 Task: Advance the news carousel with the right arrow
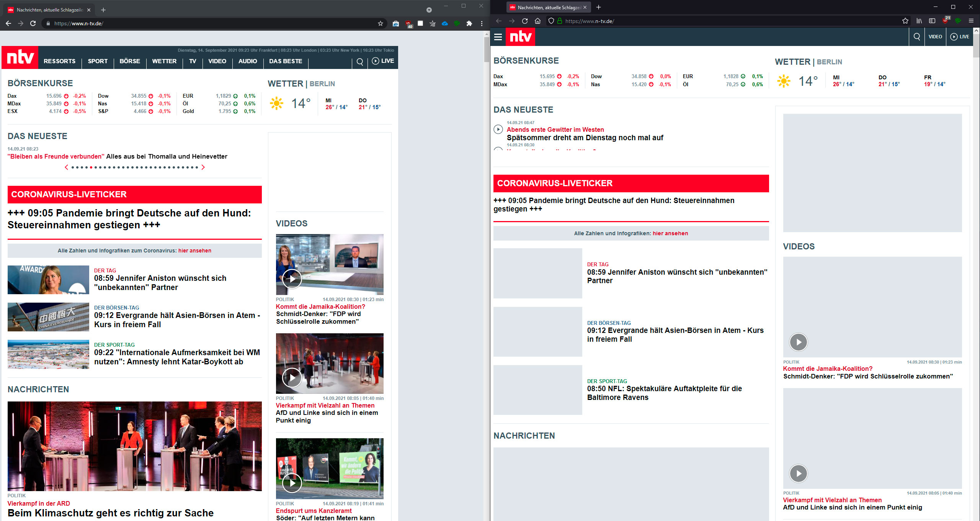coord(203,167)
